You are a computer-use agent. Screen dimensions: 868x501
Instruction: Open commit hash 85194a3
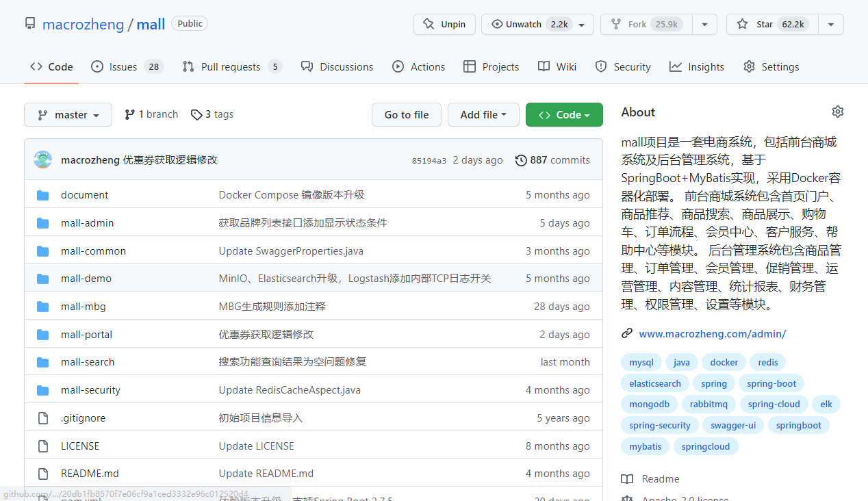pos(429,161)
